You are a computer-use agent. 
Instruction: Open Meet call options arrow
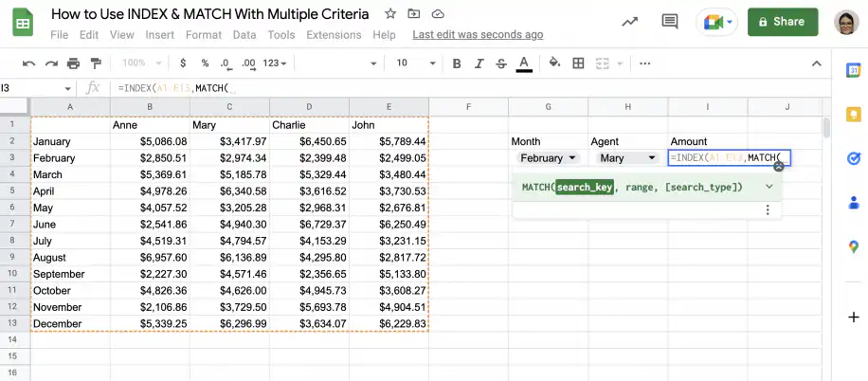(730, 22)
